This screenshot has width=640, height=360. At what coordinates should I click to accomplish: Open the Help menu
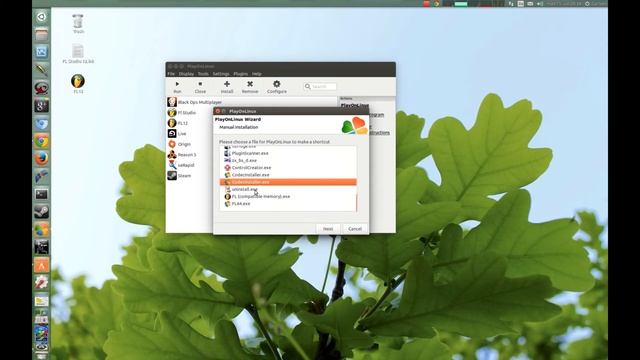[256, 74]
